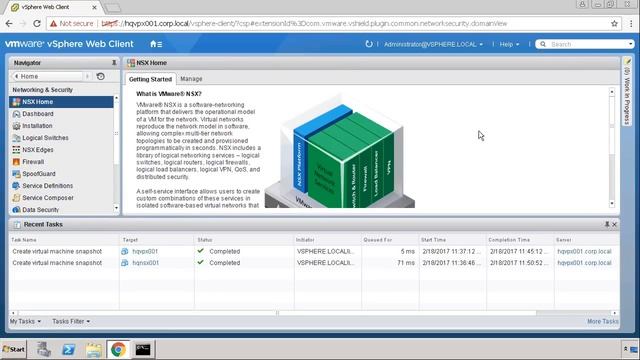Bookmark this page with the star icon
Screen dimensions: 640x360
coord(614,24)
